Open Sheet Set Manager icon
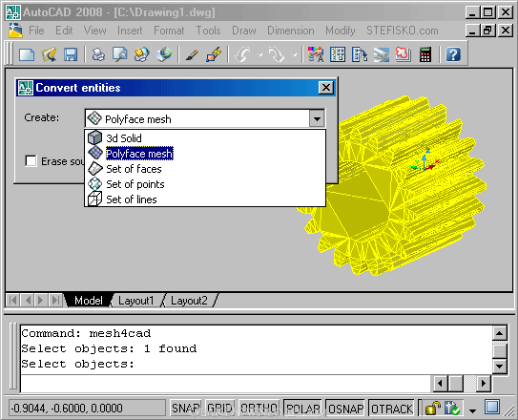Viewport: 518px width, 420px height. pos(382,54)
